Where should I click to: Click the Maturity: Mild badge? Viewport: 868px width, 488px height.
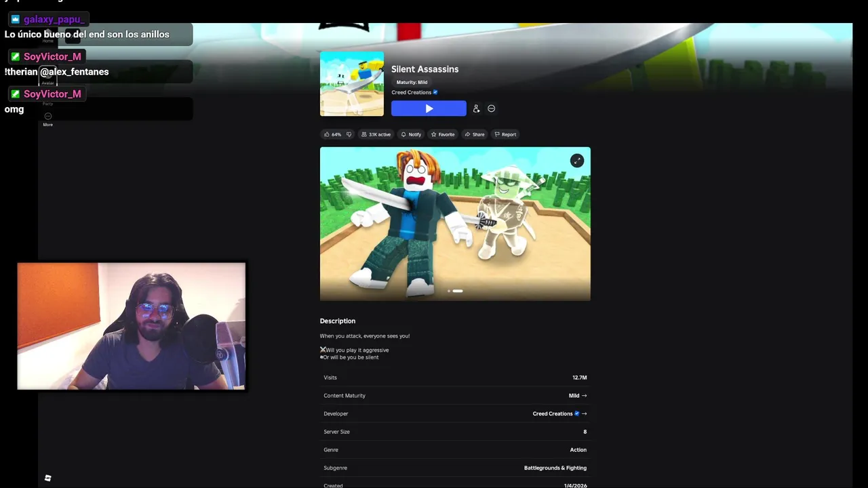point(412,82)
